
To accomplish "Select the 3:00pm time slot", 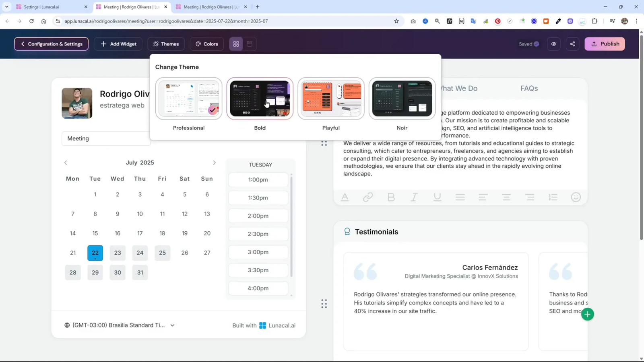I will 258,252.
